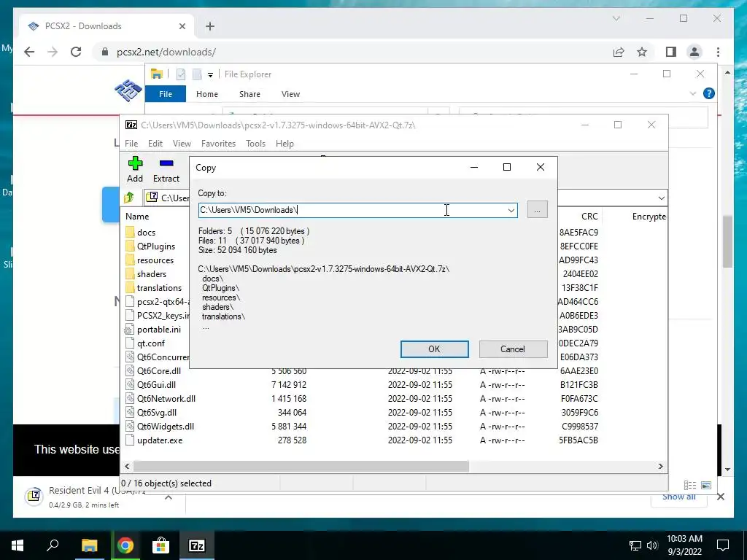Click Show all downloads link
Image resolution: width=747 pixels, height=560 pixels.
point(678,497)
